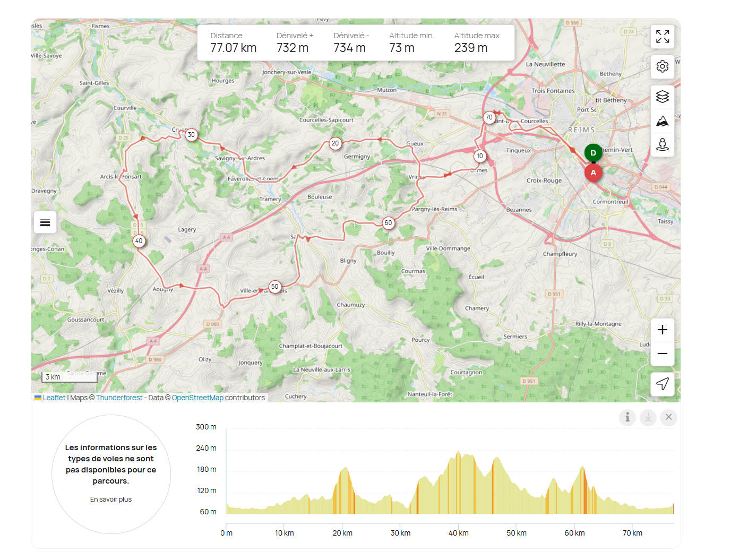Show elevation profile info
Image resolution: width=748 pixels, height=560 pixels.
(x=627, y=418)
